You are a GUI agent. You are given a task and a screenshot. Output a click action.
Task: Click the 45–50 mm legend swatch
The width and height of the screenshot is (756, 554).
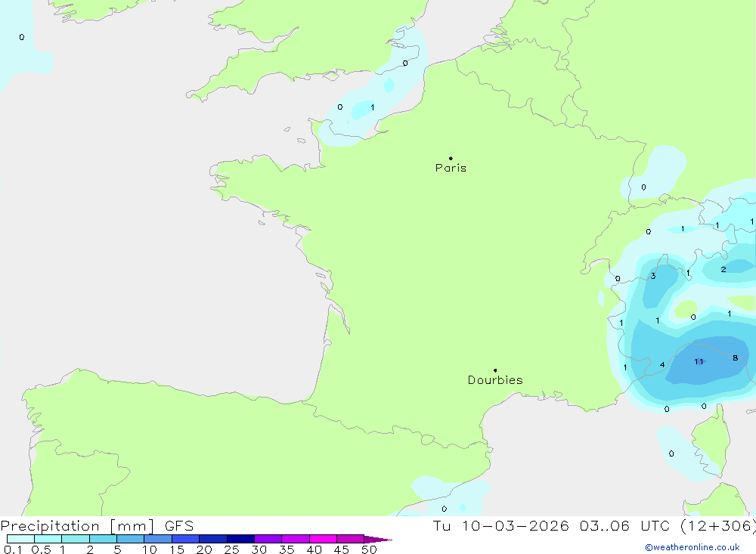pos(351,539)
